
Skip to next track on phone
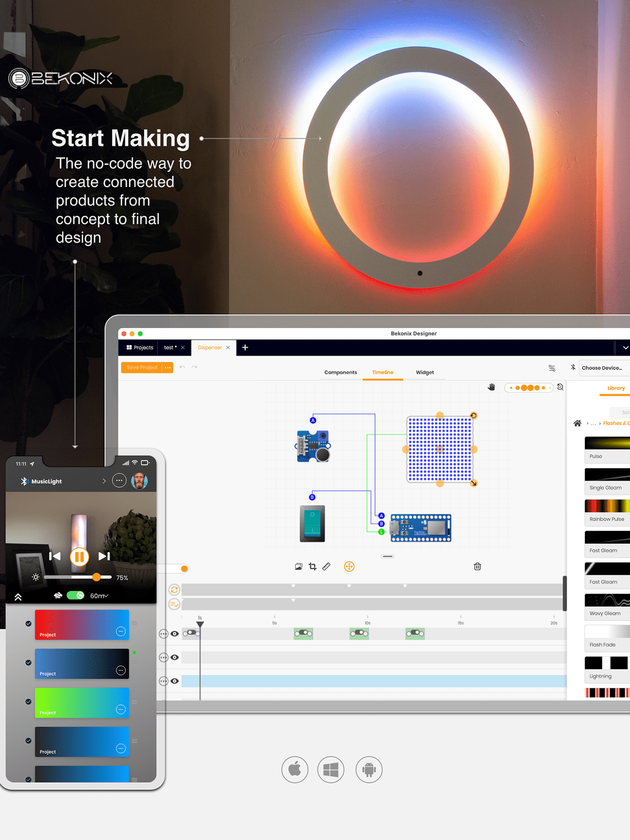(x=104, y=556)
